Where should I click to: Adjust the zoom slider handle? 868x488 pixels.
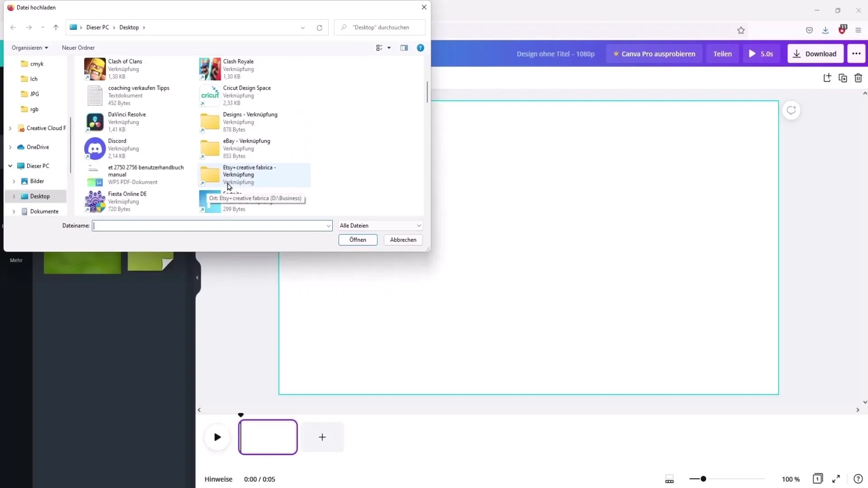point(703,479)
